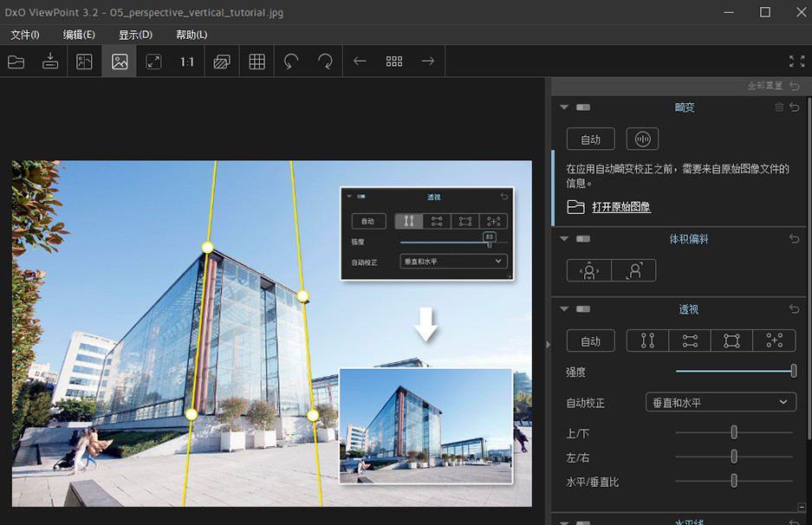
Task: Expand the 水平线 panel at bottom
Action: (x=564, y=522)
